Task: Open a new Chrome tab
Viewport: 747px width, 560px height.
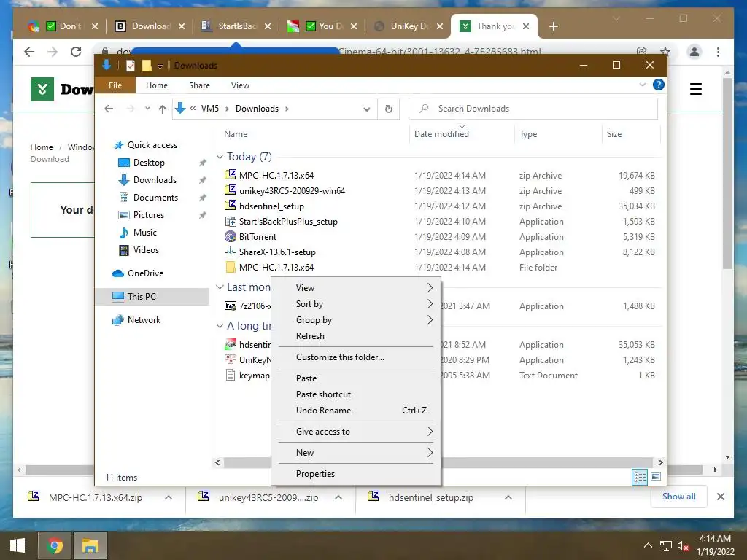Action: (x=553, y=26)
